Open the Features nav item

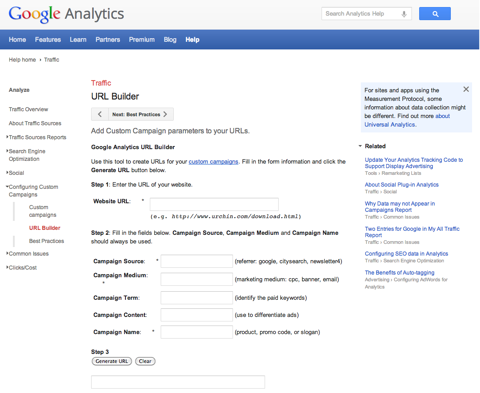coord(48,40)
